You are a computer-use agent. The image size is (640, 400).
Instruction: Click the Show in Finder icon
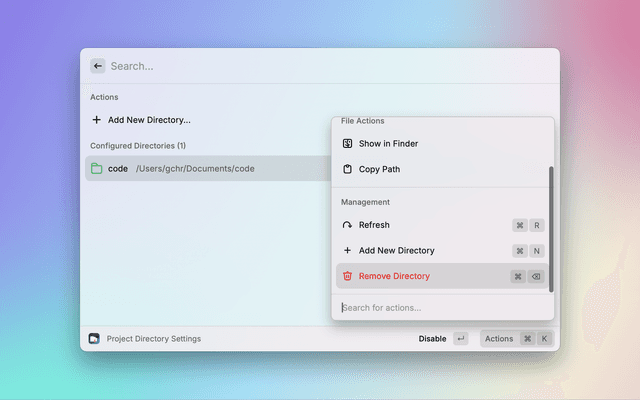click(348, 144)
